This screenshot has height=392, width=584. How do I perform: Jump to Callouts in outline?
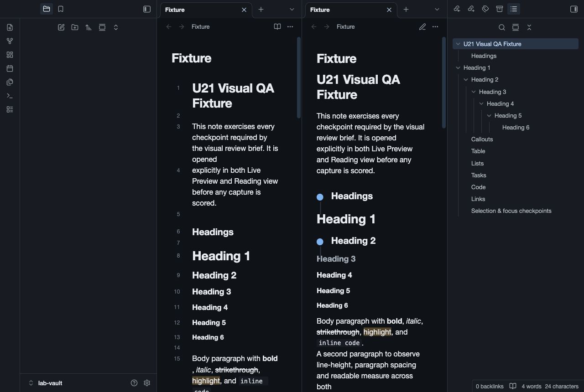[482, 139]
